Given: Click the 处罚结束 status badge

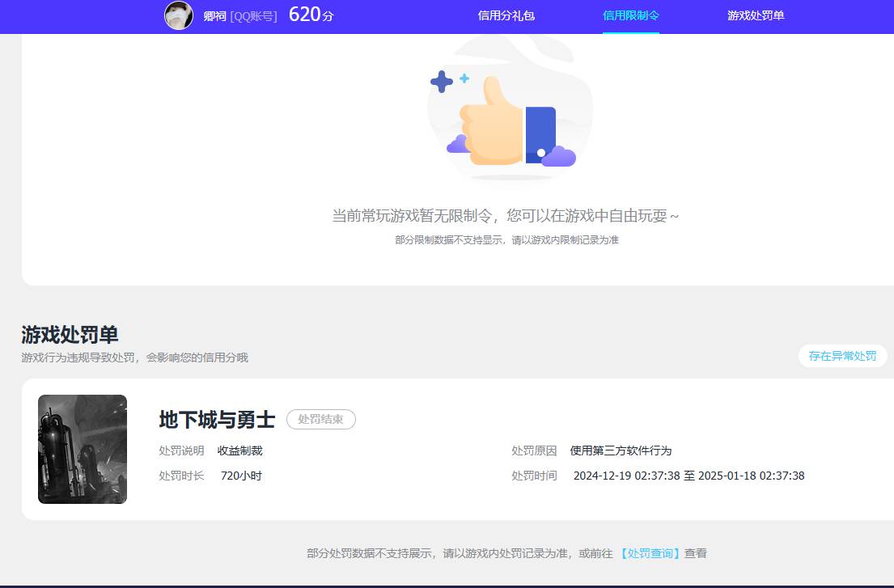Looking at the screenshot, I should click(x=320, y=419).
